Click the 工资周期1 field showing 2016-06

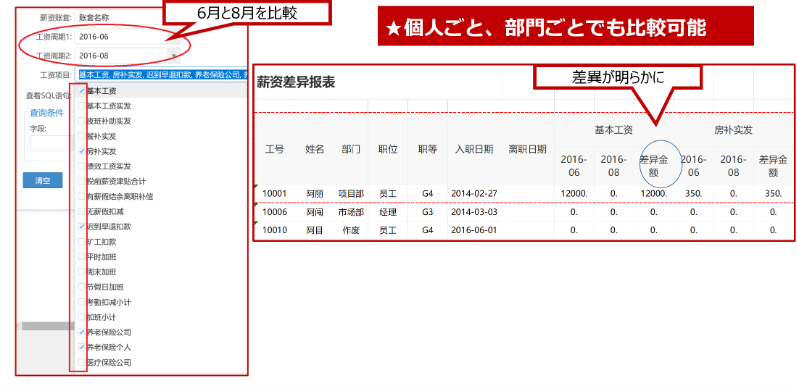coord(127,37)
